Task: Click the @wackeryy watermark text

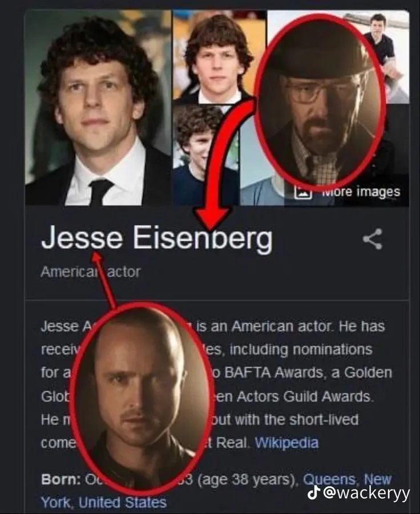Action: pos(366,493)
